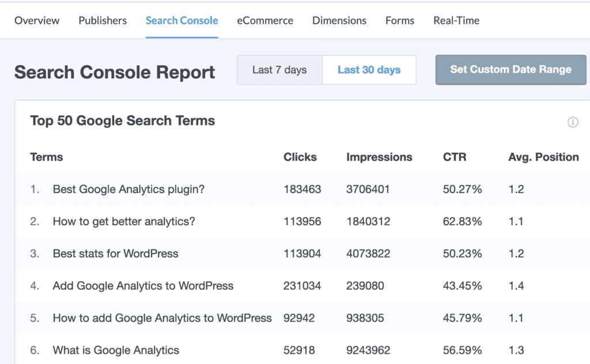Image resolution: width=590 pixels, height=364 pixels.
Task: Switch to the Forms report
Action: [x=399, y=20]
